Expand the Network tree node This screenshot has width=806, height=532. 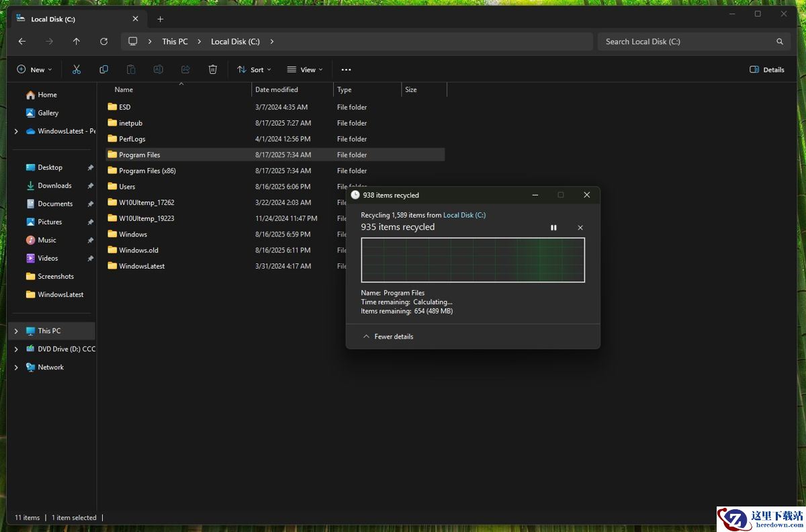[x=16, y=367]
